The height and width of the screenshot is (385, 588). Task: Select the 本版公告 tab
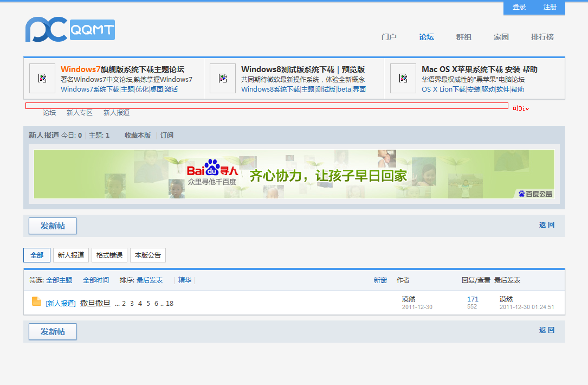pyautogui.click(x=148, y=255)
